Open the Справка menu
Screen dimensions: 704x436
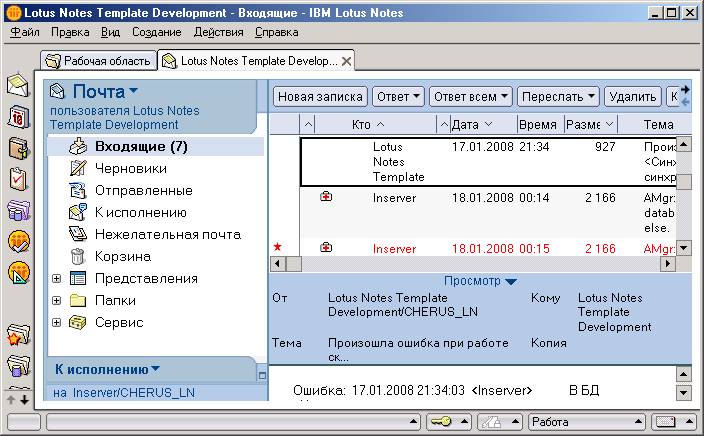click(x=277, y=32)
